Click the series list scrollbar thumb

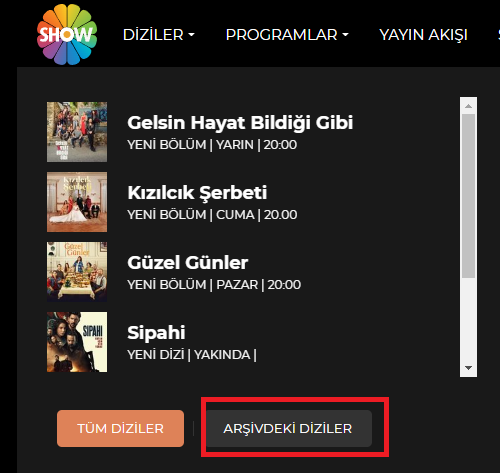(x=468, y=196)
